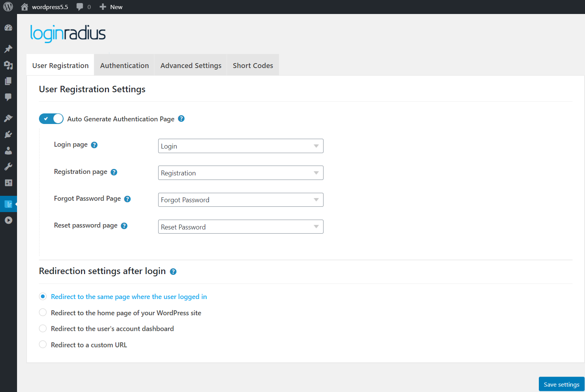Toggle Auto Generate Authentication Page switch
Viewport: 585px width, 392px height.
(51, 119)
